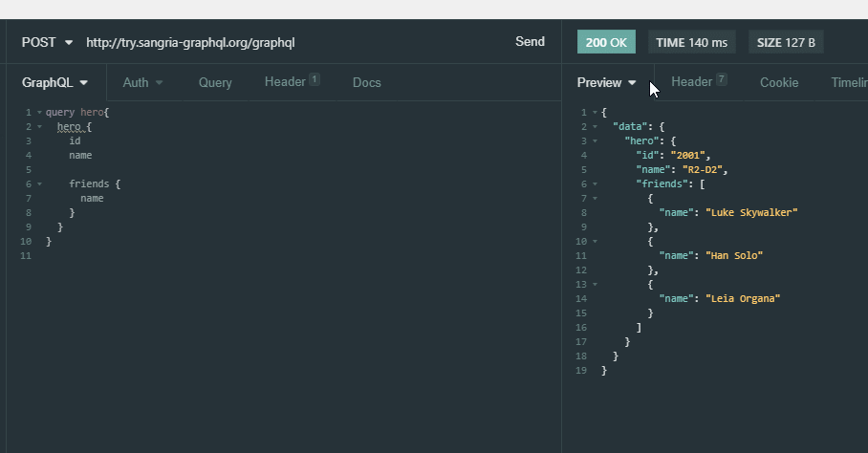The height and width of the screenshot is (453, 868).
Task: Open the POST method dropdown
Action: click(47, 43)
